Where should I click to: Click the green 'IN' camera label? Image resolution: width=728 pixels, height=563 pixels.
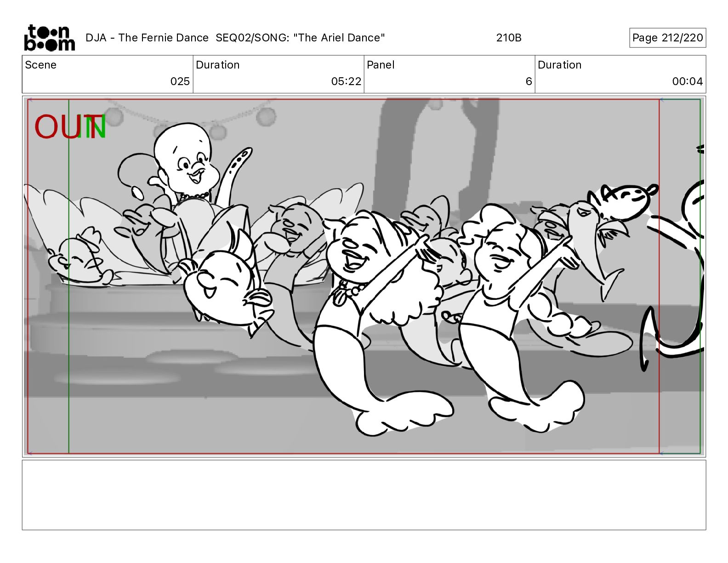coord(92,127)
